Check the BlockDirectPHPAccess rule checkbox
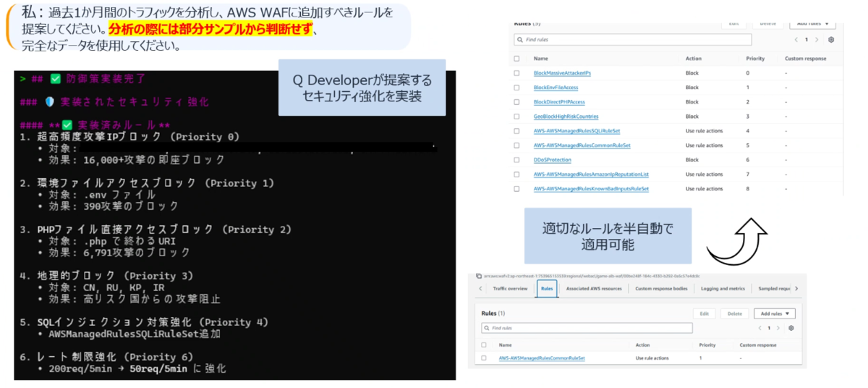 coord(516,102)
